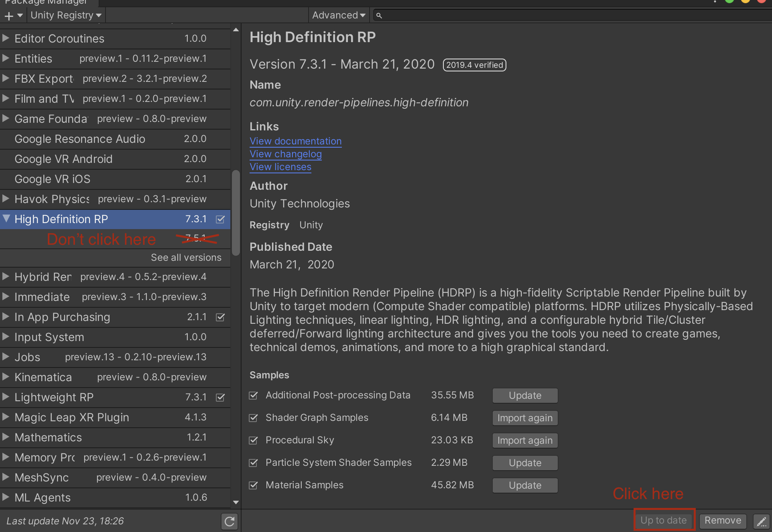
Task: Toggle Additional Post-processing Data checkbox
Action: [x=253, y=395]
